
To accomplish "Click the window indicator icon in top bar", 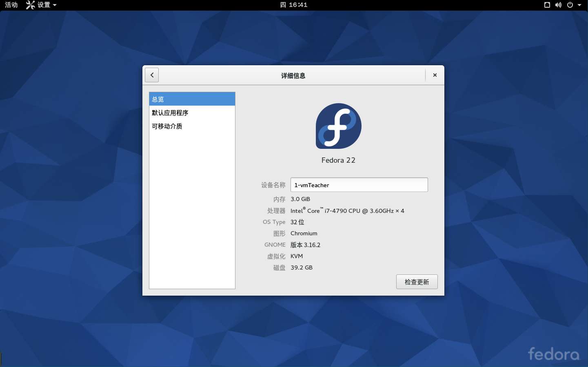I will click(x=547, y=5).
